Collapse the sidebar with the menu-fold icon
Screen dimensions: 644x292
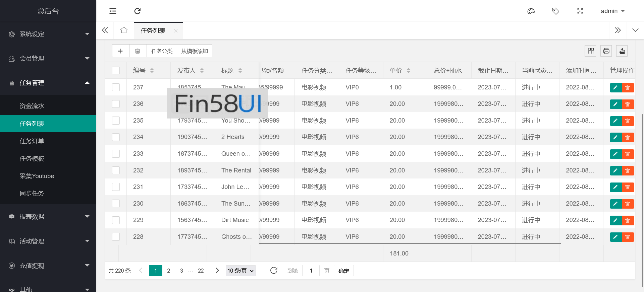click(x=113, y=11)
